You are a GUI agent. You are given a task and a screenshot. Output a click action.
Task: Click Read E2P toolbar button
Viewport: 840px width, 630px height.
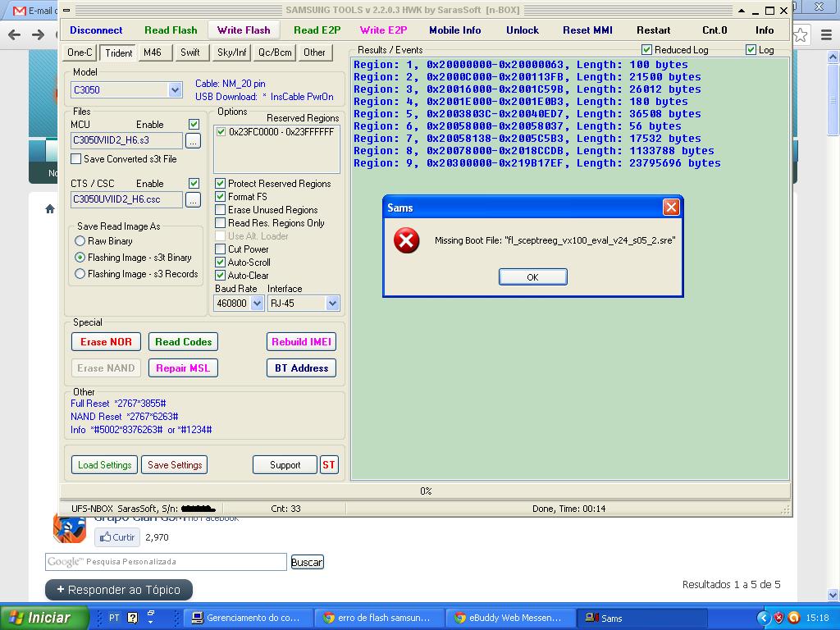pos(317,30)
